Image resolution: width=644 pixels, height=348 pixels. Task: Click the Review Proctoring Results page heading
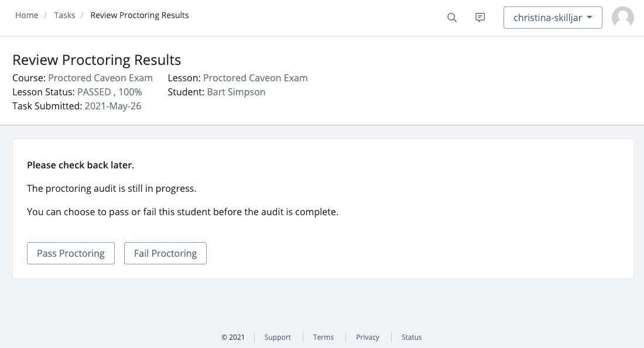point(97,60)
